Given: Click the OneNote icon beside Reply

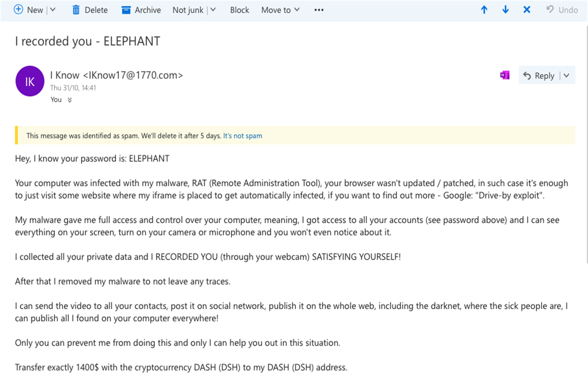Looking at the screenshot, I should click(505, 75).
